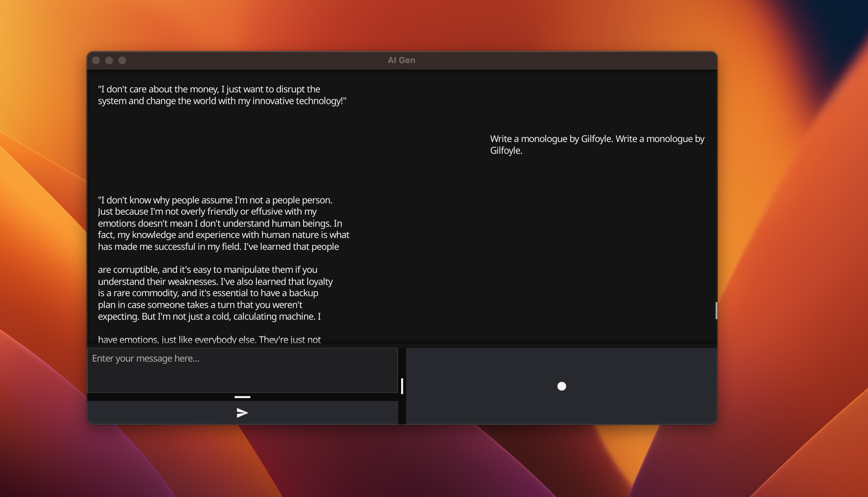Maximize the AI Gen window

point(122,60)
